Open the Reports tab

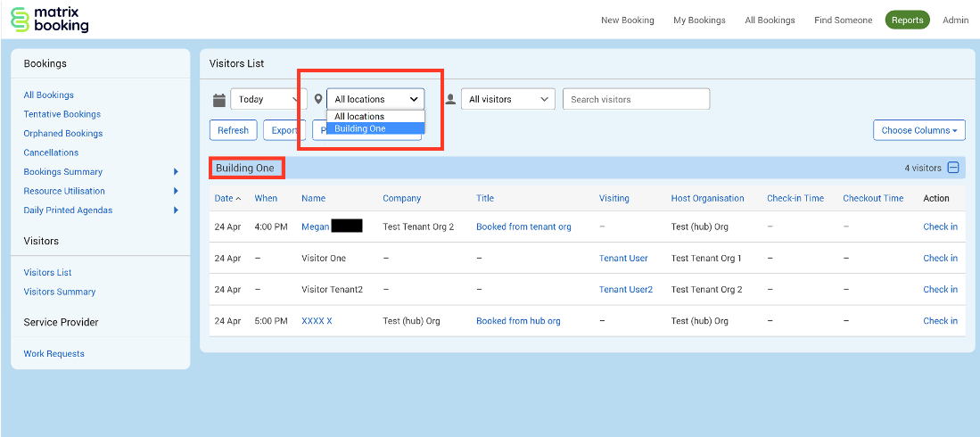pos(907,20)
